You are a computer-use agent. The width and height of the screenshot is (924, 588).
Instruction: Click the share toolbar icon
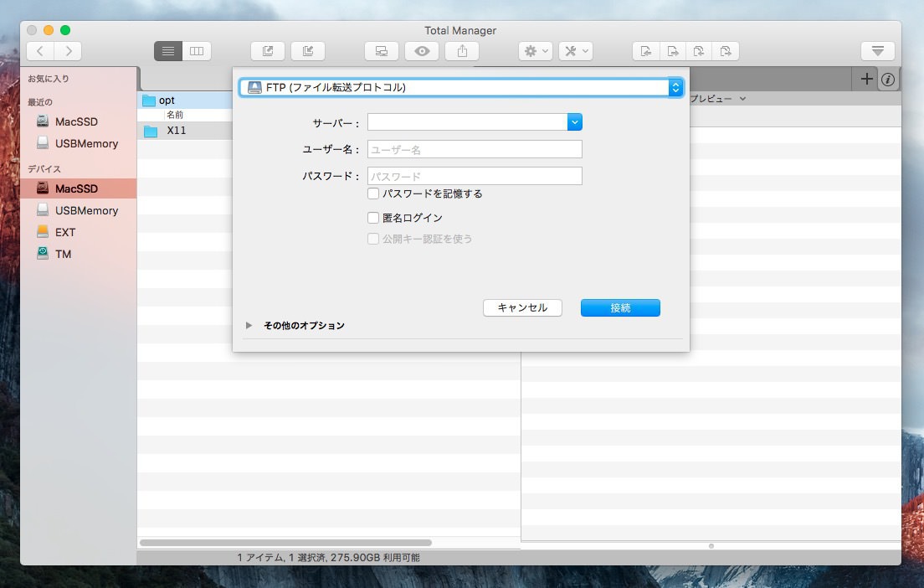pos(462,51)
